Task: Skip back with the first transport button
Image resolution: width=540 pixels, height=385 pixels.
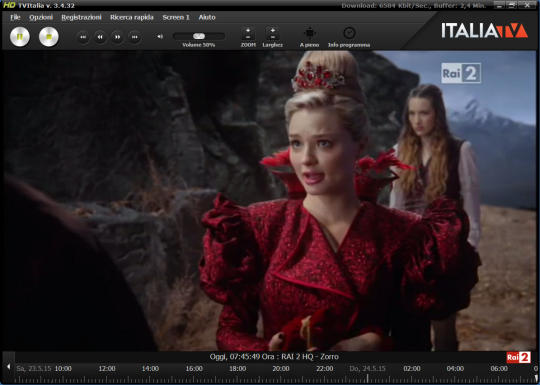Action: (83, 37)
